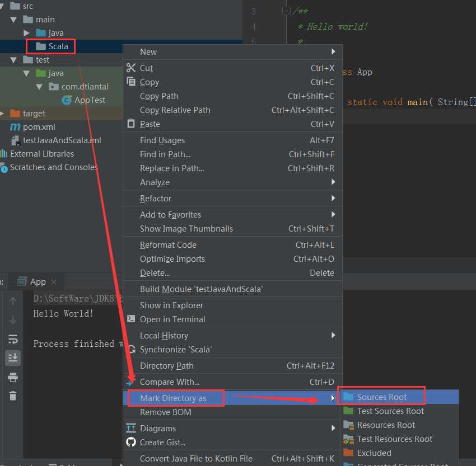Click the Excluded orange folder icon

coord(348,453)
